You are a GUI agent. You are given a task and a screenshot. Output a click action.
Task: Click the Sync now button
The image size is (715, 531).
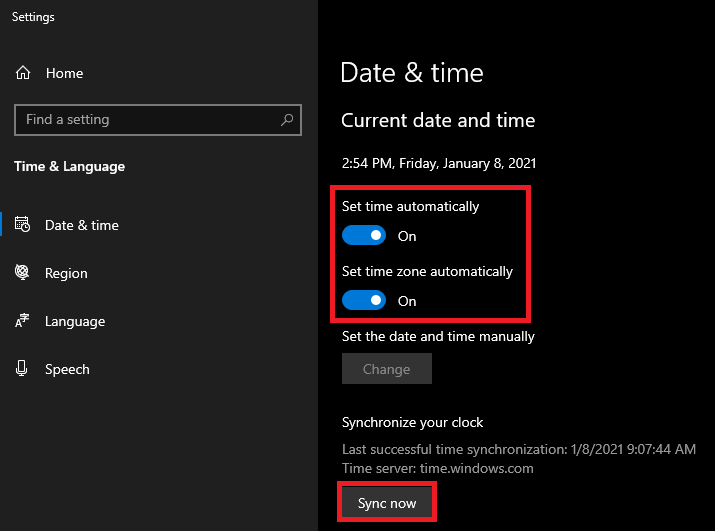click(387, 503)
